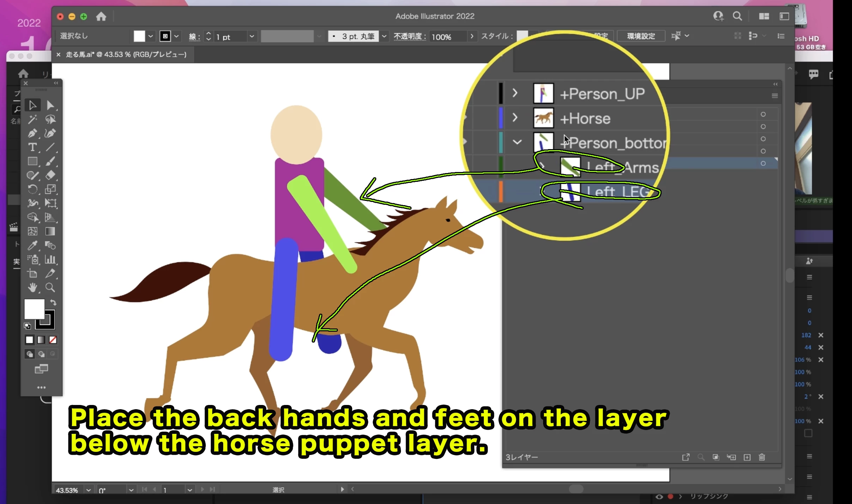Open the stroke weight dropdown

click(x=252, y=36)
